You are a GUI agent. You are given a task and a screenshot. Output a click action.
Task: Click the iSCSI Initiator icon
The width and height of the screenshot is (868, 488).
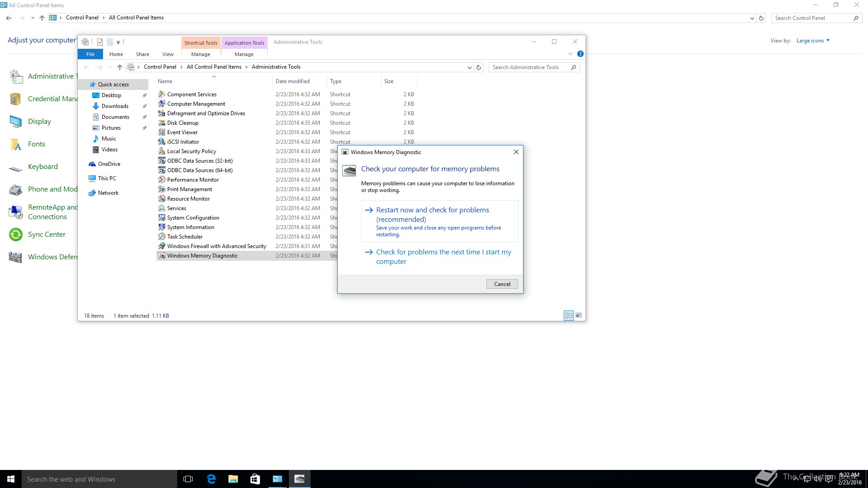point(161,142)
